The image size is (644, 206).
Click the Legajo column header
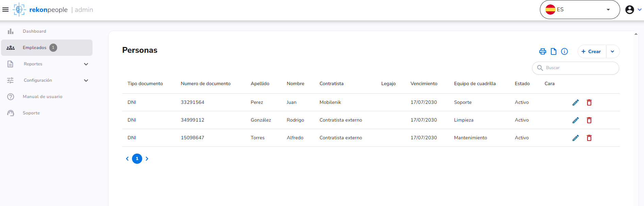[389, 84]
